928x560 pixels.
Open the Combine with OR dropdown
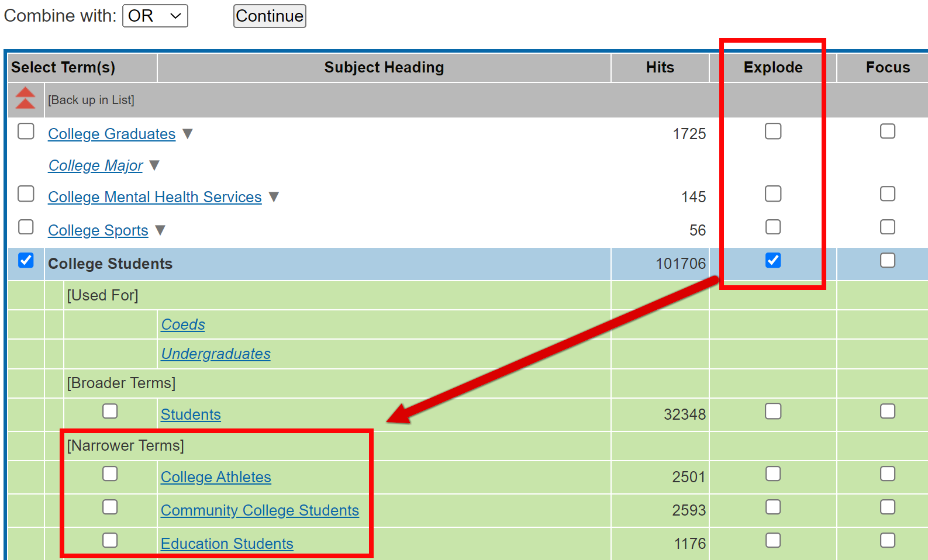155,16
